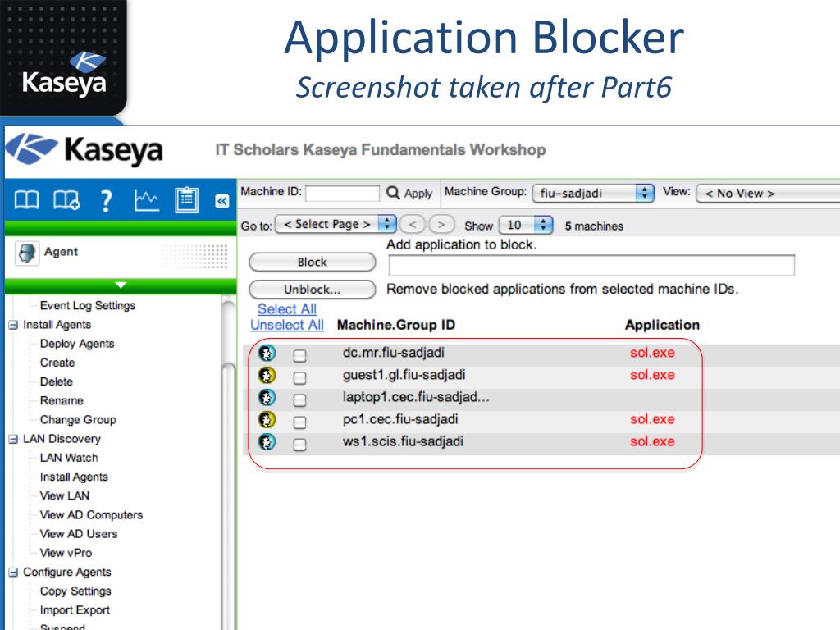Viewport: 840px width, 630px height.
Task: Open the View dropdown showing No View
Action: tap(768, 193)
